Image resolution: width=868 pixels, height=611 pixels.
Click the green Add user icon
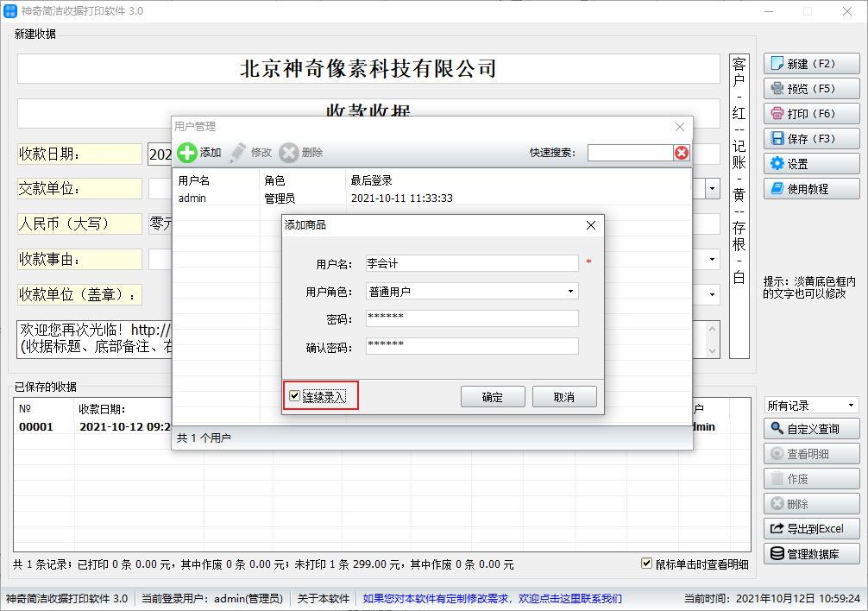187,153
